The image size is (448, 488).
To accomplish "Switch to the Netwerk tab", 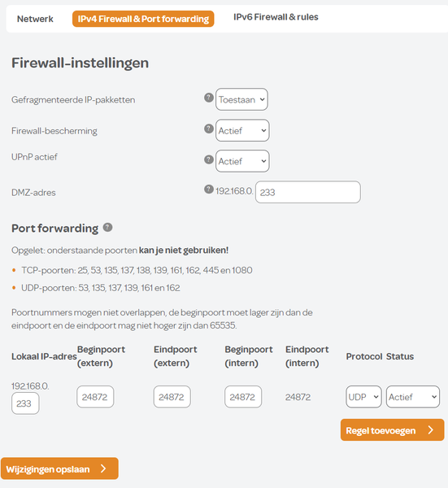I will pyautogui.click(x=35, y=19).
